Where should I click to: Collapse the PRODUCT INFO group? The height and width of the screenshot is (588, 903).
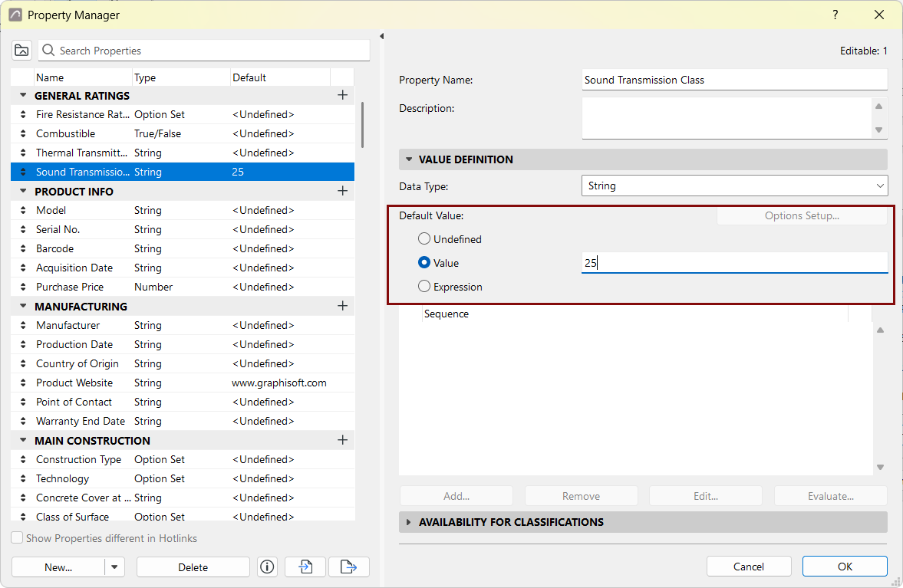click(23, 191)
